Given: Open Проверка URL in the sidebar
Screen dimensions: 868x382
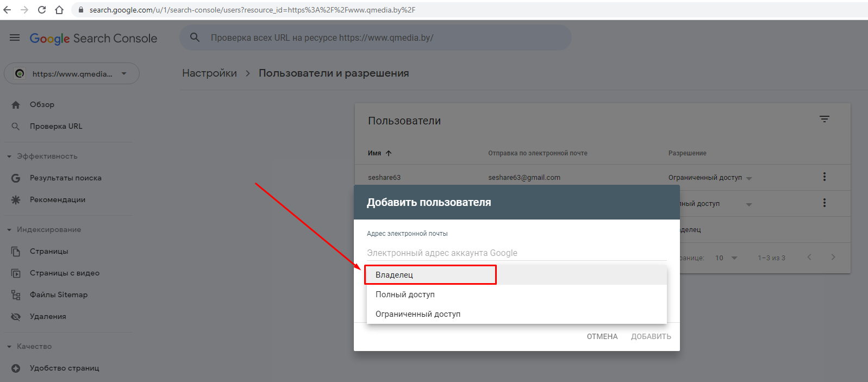Looking at the screenshot, I should point(56,126).
